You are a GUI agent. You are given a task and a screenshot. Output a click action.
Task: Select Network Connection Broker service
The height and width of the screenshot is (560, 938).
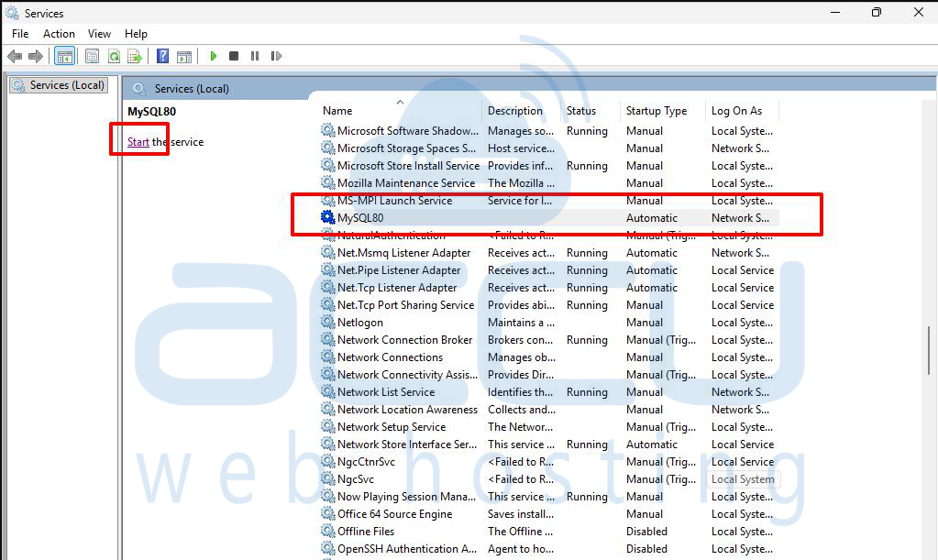[405, 340]
